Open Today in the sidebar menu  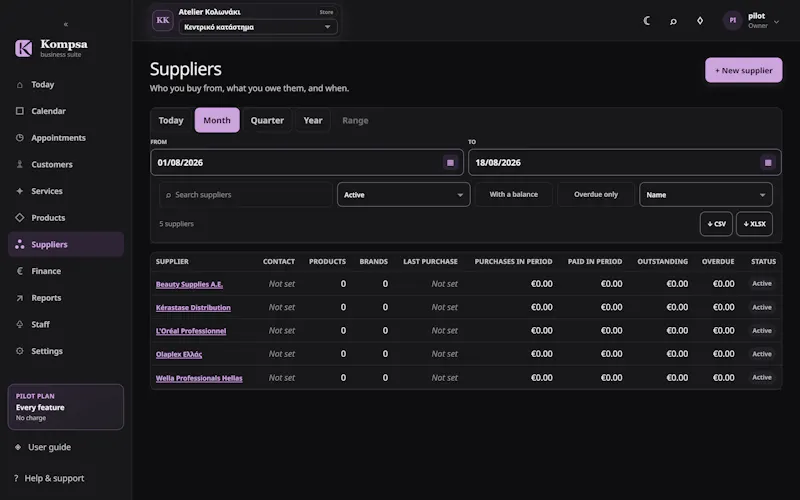point(66,85)
